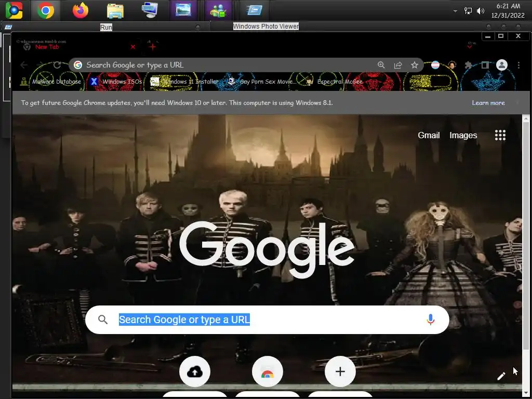
Task: Click the share page icon in address bar
Action: 397,65
